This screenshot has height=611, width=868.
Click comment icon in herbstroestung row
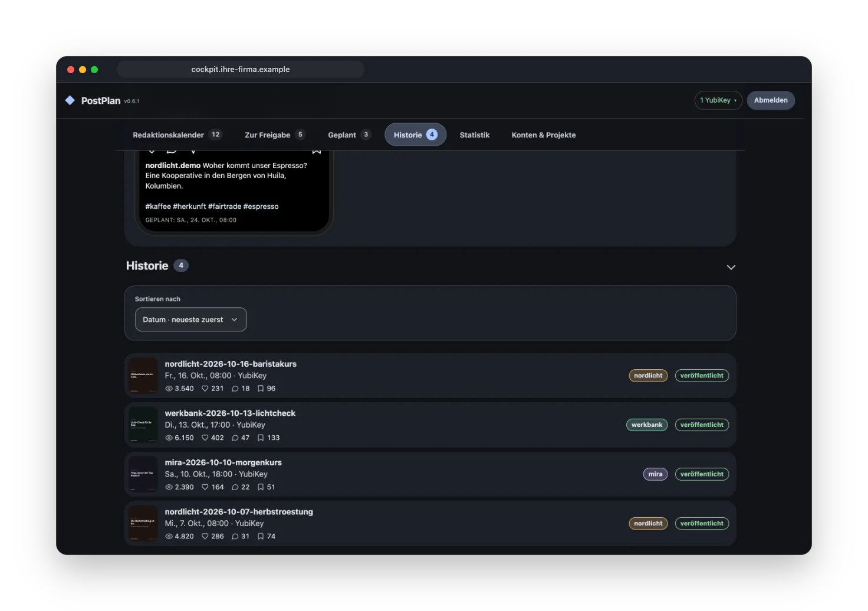[235, 536]
